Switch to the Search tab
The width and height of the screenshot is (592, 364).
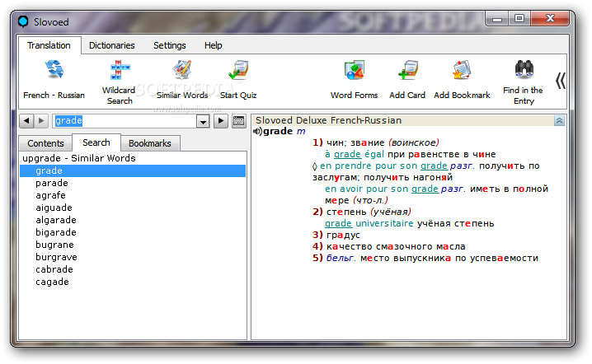point(96,142)
